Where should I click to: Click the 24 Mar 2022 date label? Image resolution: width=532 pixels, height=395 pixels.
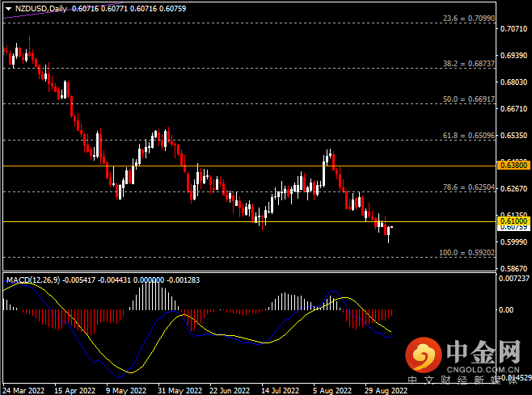pos(23,388)
